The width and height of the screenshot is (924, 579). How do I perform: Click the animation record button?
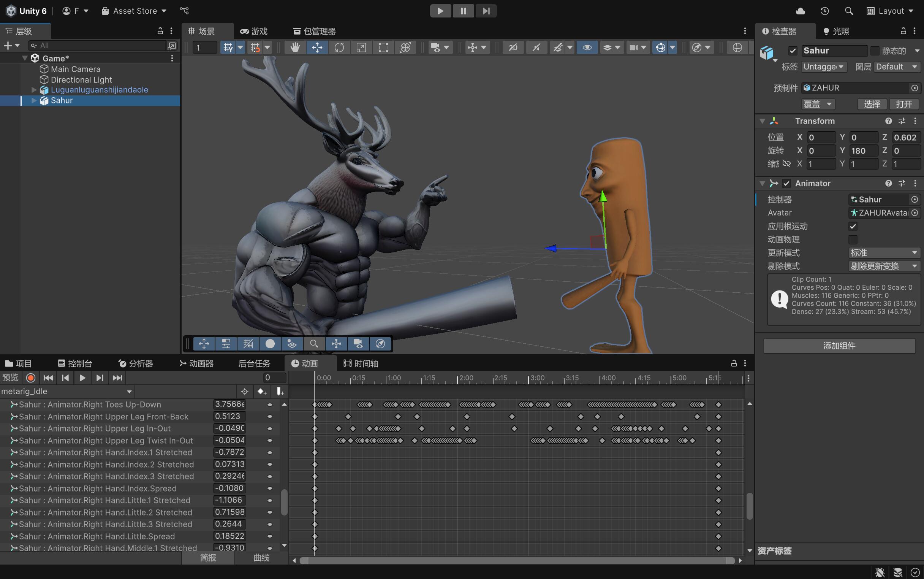pos(31,378)
